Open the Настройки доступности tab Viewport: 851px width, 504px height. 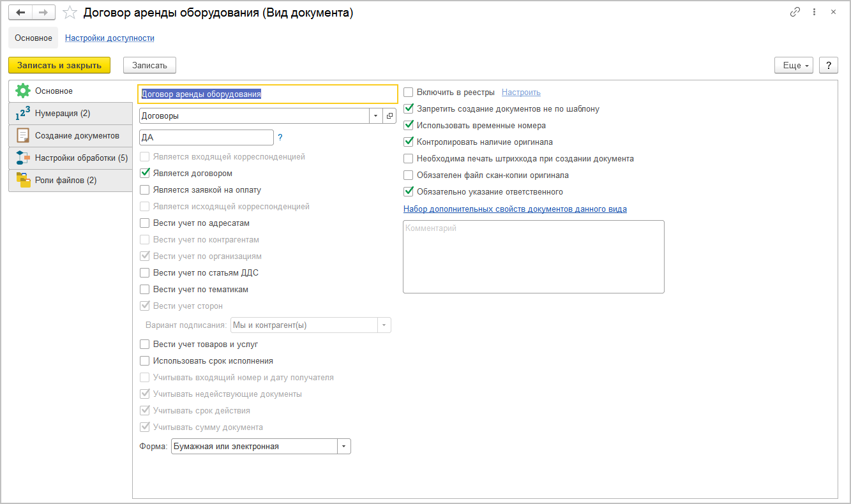coord(110,38)
